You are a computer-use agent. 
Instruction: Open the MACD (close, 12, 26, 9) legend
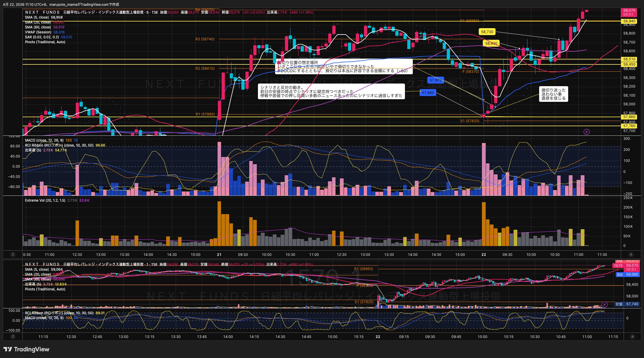tap(44, 140)
